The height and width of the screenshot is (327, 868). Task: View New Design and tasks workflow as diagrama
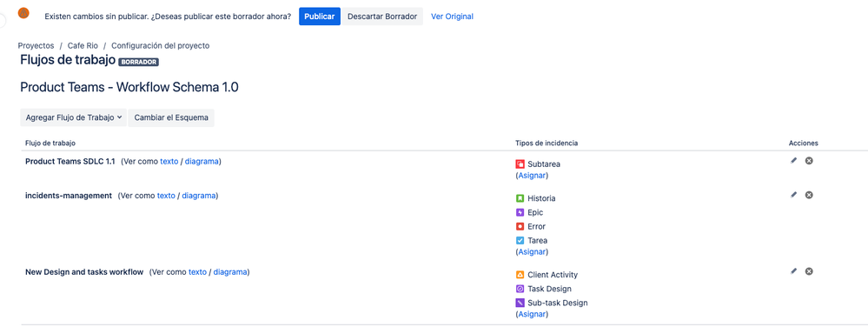point(229,272)
